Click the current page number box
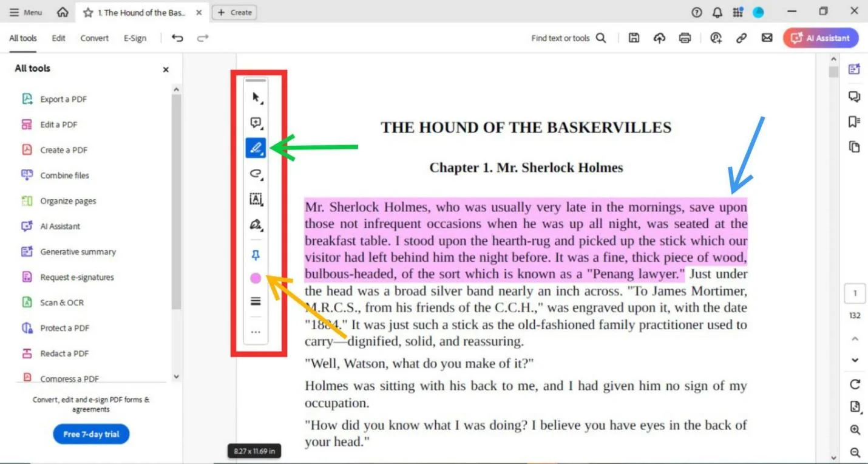Image resolution: width=868 pixels, height=464 pixels. point(855,294)
